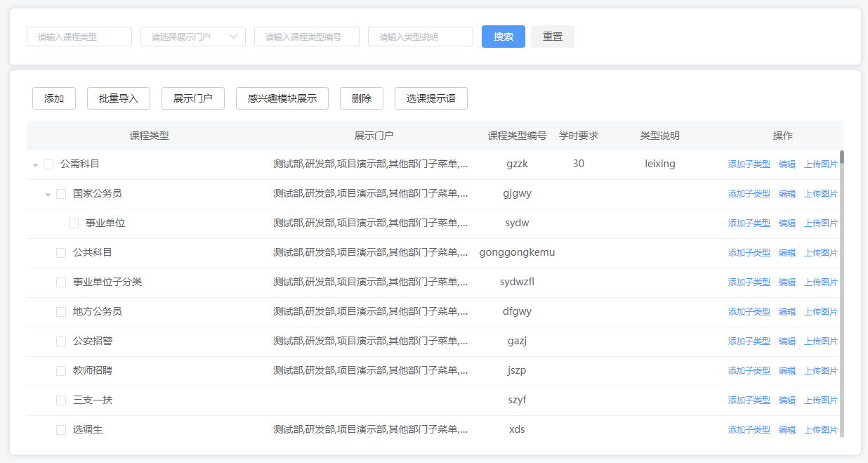Screen dimensions: 868x463
Task: Collapse the 公需科目 tree row
Action: pyautogui.click(x=35, y=165)
